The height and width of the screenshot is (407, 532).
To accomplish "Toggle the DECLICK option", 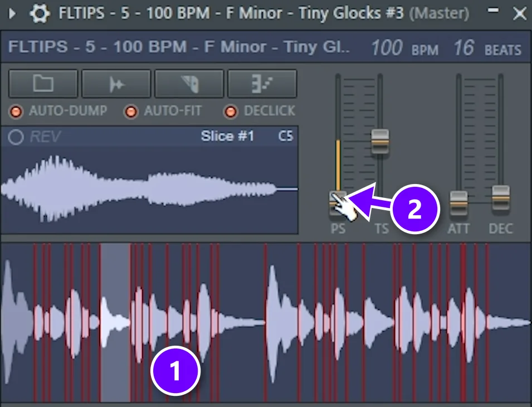I will tap(231, 112).
